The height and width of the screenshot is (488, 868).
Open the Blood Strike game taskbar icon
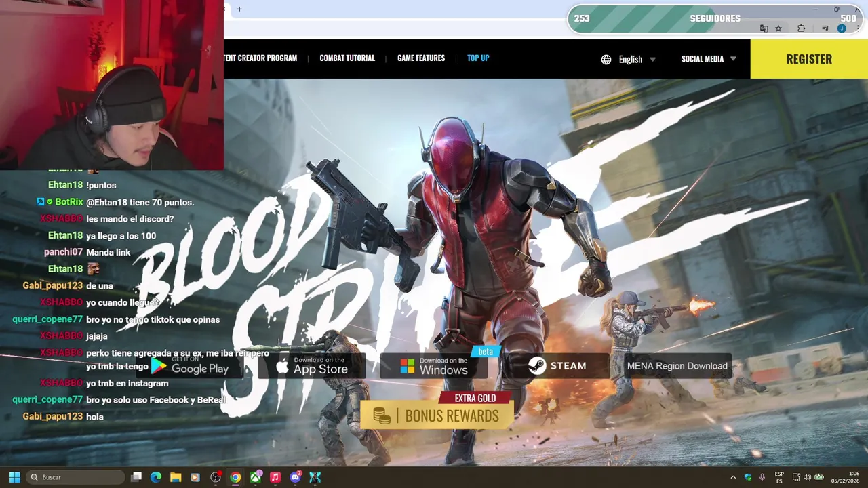pyautogui.click(x=315, y=477)
